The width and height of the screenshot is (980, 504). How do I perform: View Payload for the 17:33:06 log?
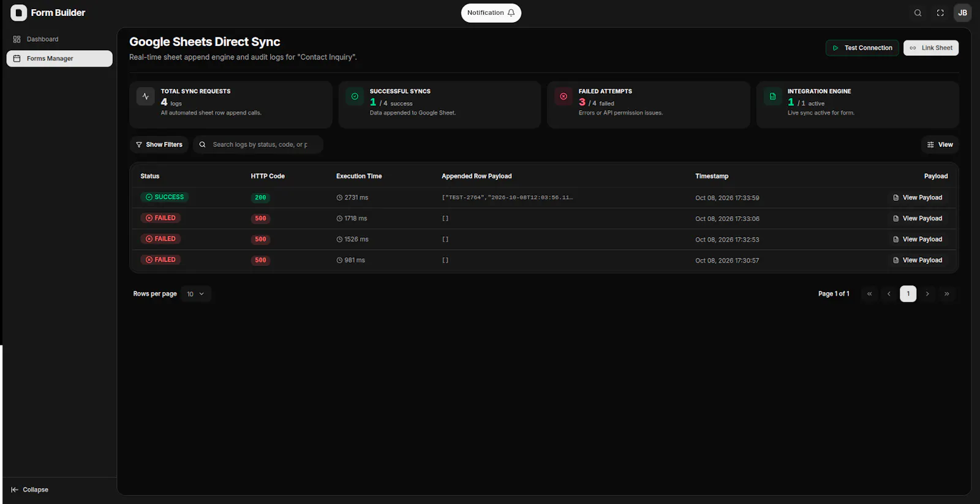[x=918, y=219]
